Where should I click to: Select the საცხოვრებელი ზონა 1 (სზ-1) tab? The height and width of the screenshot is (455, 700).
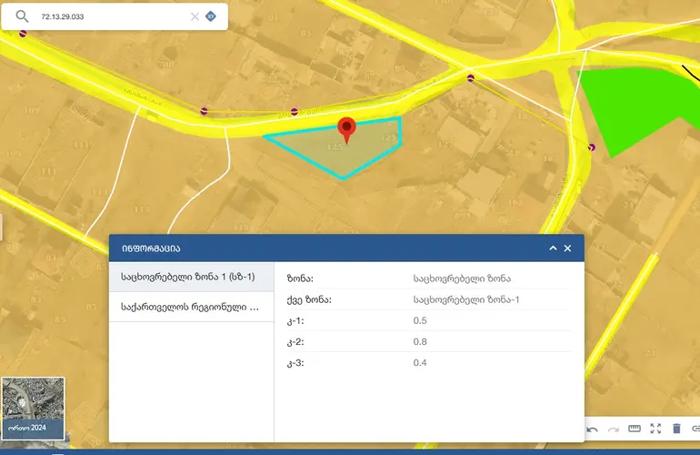pyautogui.click(x=191, y=277)
